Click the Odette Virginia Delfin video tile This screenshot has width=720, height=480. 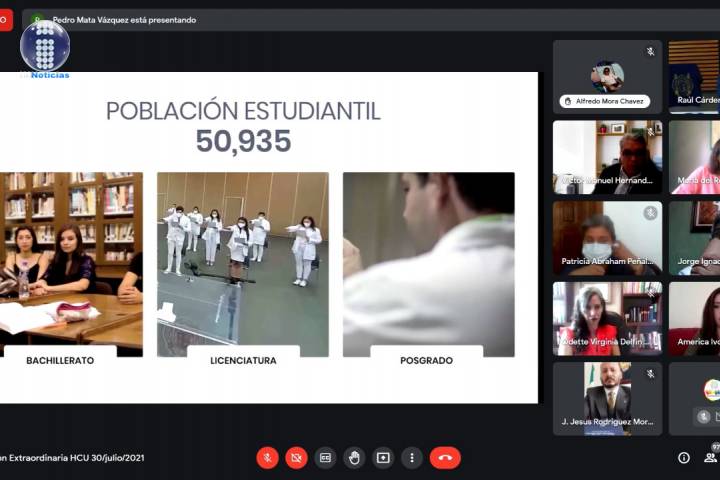[607, 318]
